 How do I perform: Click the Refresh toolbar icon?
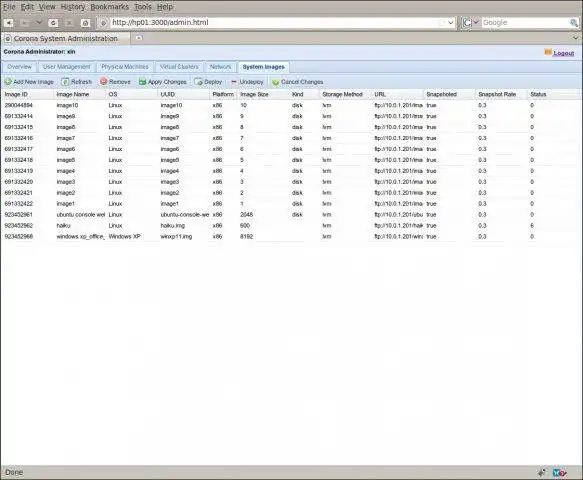[65, 81]
